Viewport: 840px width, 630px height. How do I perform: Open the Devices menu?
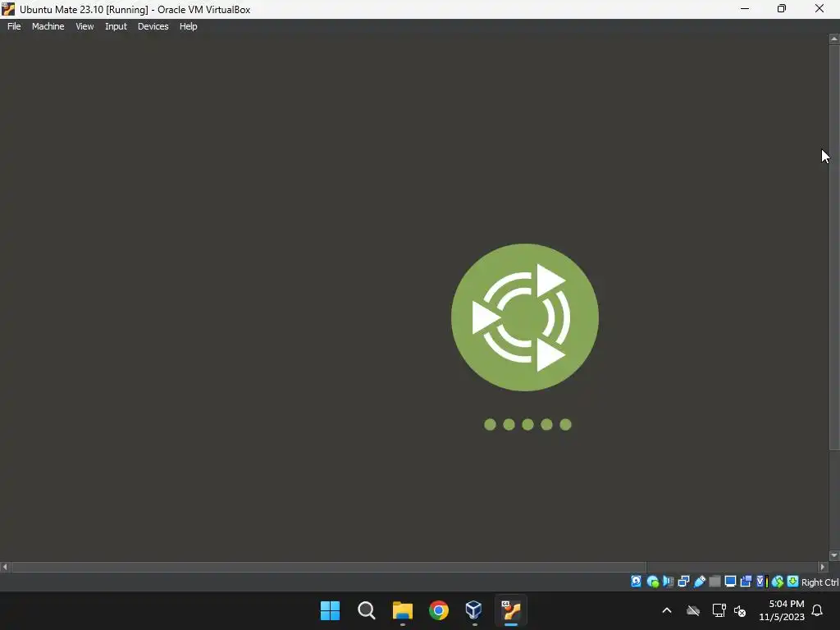click(x=153, y=26)
